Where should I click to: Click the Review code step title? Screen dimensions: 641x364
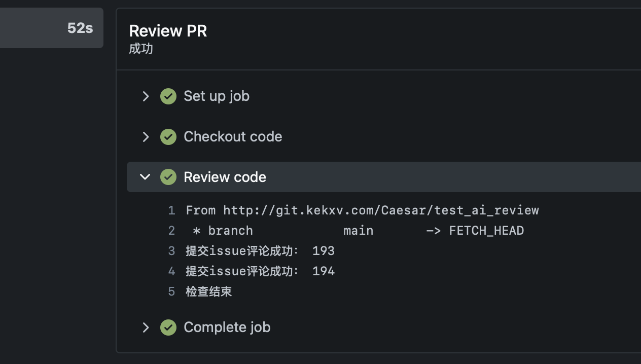[225, 177]
